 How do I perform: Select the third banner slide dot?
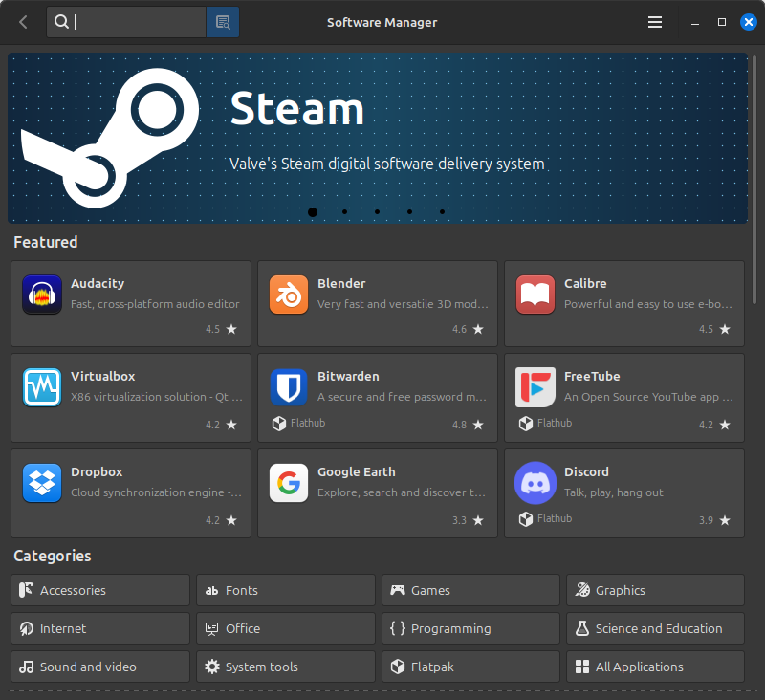point(377,211)
